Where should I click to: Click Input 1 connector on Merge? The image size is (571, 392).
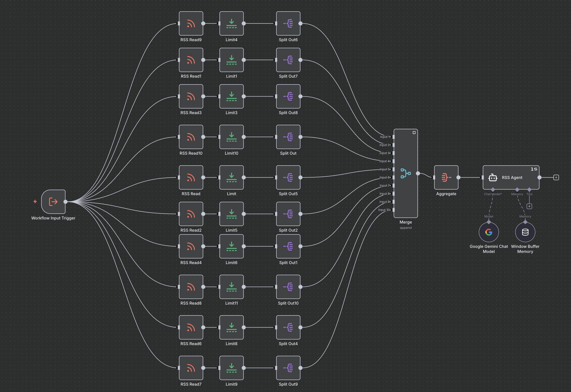click(x=394, y=137)
